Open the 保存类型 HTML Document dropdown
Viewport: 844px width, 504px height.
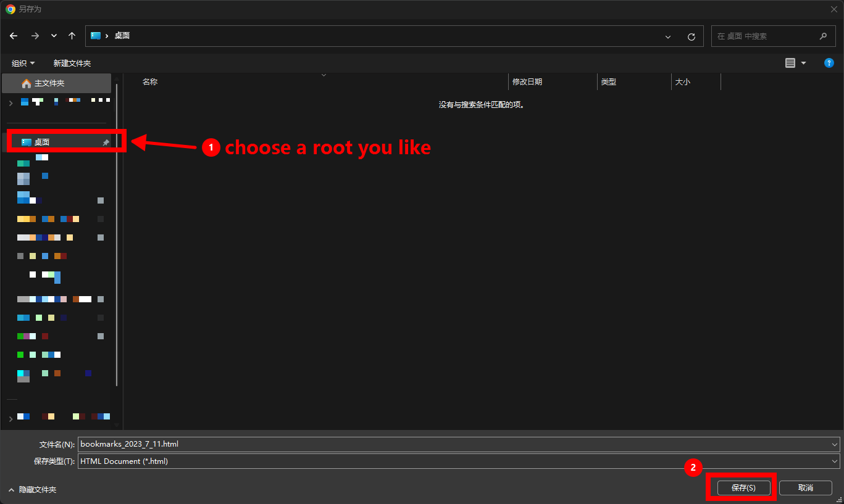click(835, 461)
